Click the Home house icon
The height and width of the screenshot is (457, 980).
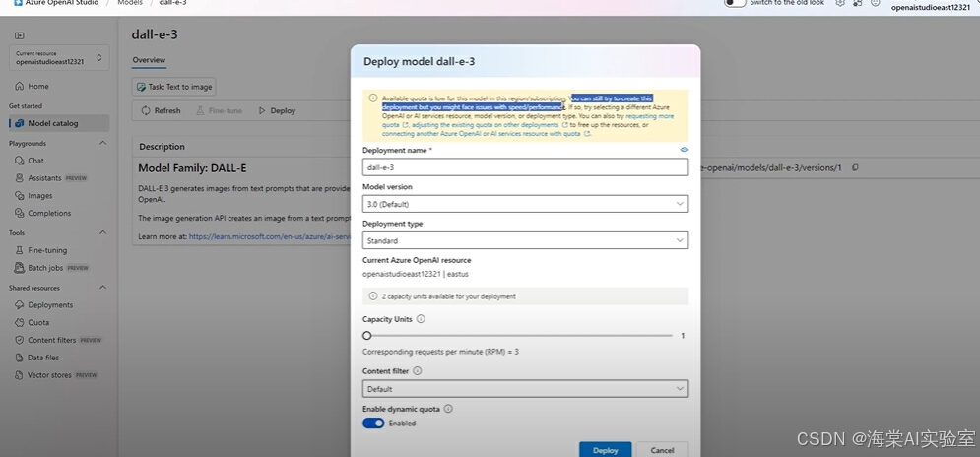pyautogui.click(x=20, y=87)
